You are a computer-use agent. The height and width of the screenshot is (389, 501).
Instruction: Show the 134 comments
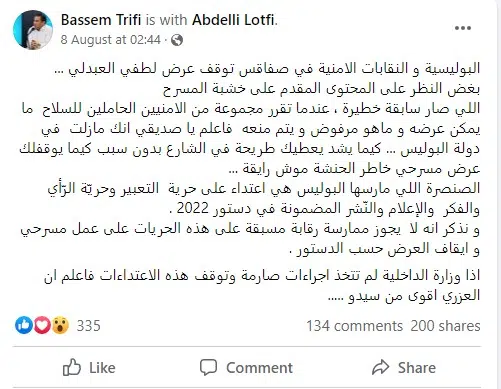pos(355,326)
